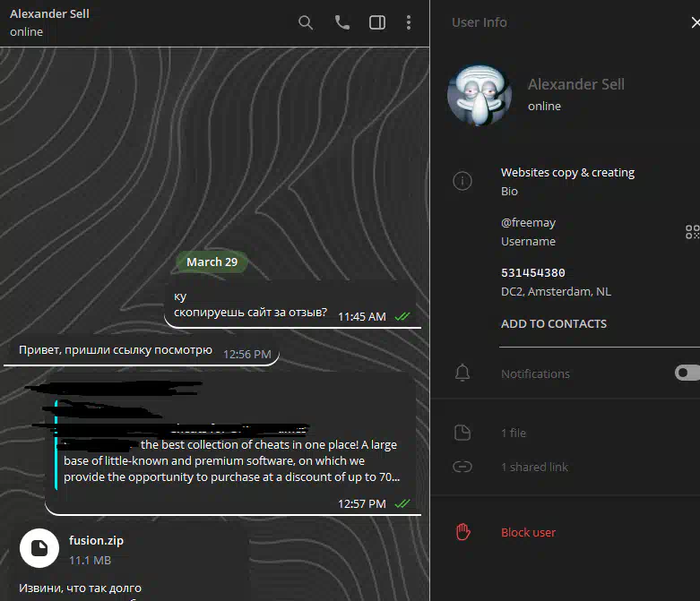The image size is (700, 601).
Task: Open the three-dot chat options menu
Action: click(409, 22)
